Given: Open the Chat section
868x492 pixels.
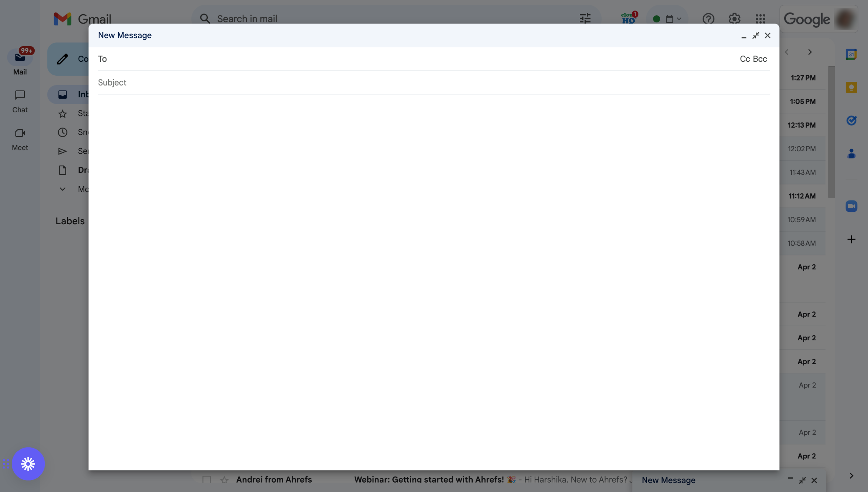Looking at the screenshot, I should 20,101.
